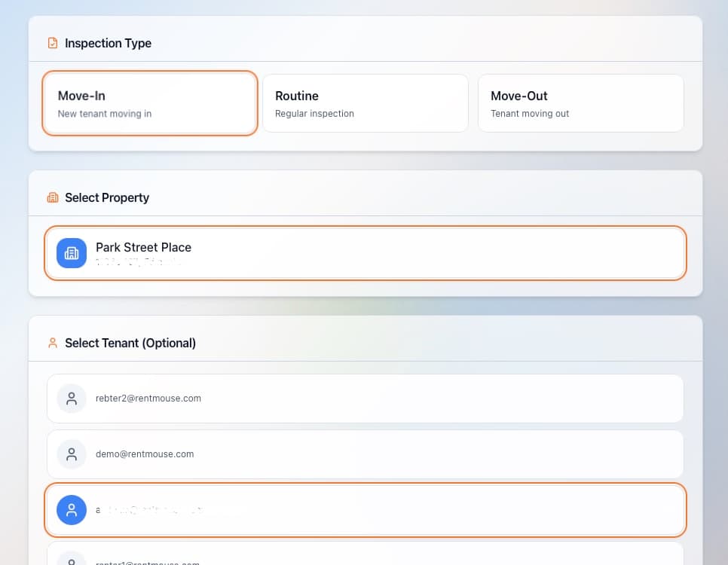Select Move-In as the inspection type
Image resolution: width=728 pixels, height=565 pixels.
[149, 102]
